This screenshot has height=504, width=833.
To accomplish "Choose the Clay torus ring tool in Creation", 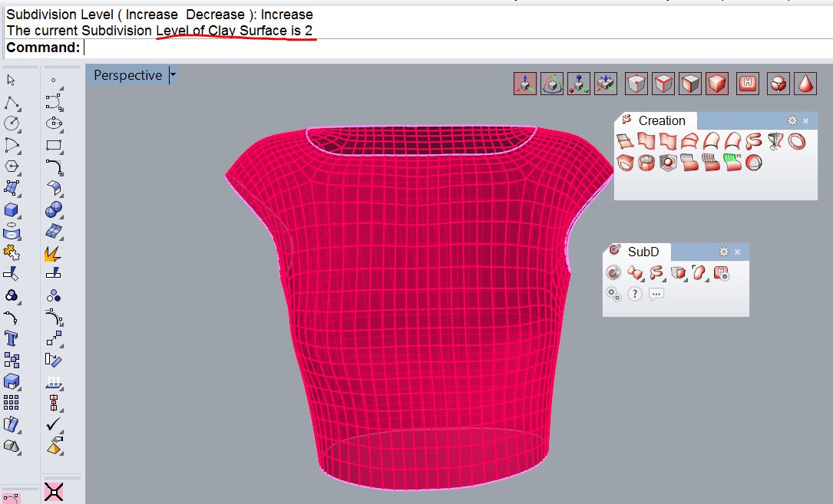I will [x=796, y=141].
